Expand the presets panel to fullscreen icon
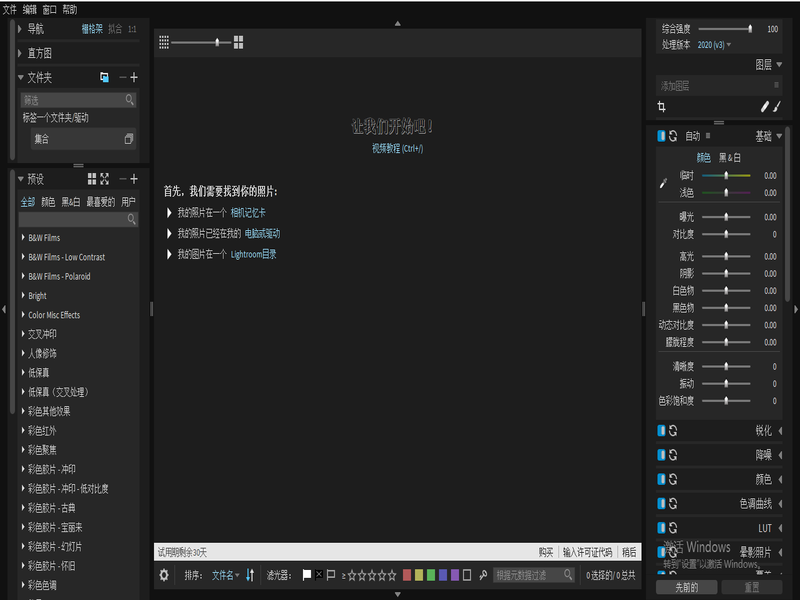 tap(105, 179)
